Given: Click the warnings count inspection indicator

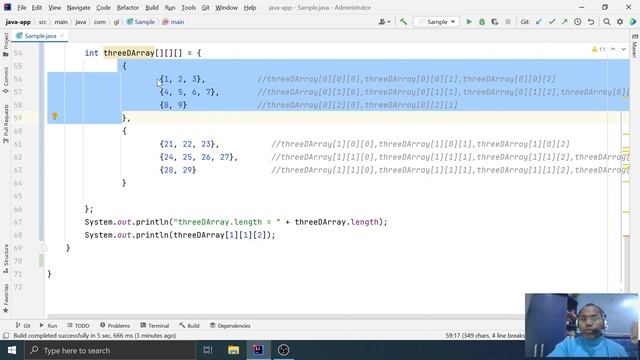Looking at the screenshot, I should (x=599, y=49).
